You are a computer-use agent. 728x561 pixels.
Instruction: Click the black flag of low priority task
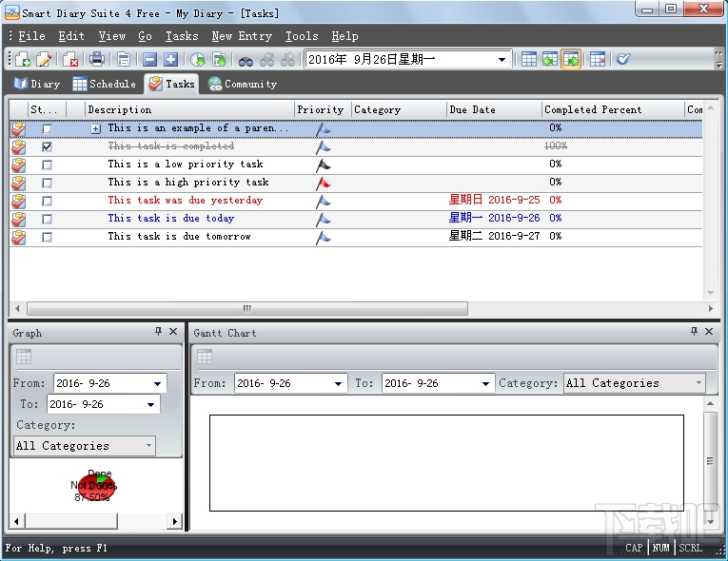[324, 165]
